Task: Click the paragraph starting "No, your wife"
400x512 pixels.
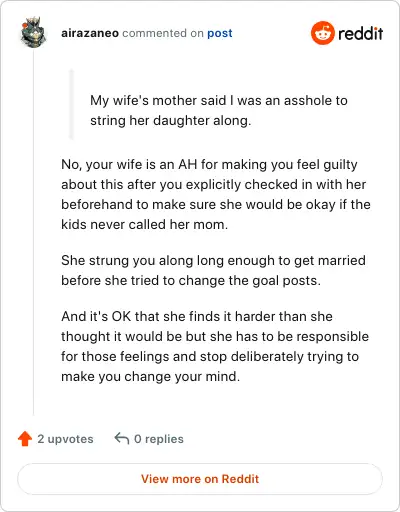Action: [x=216, y=194]
